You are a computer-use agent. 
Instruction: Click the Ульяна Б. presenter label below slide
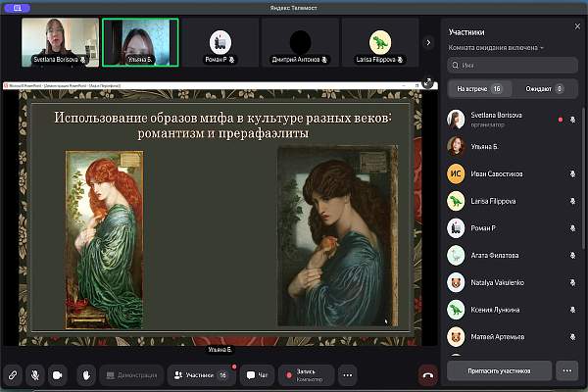point(220,350)
